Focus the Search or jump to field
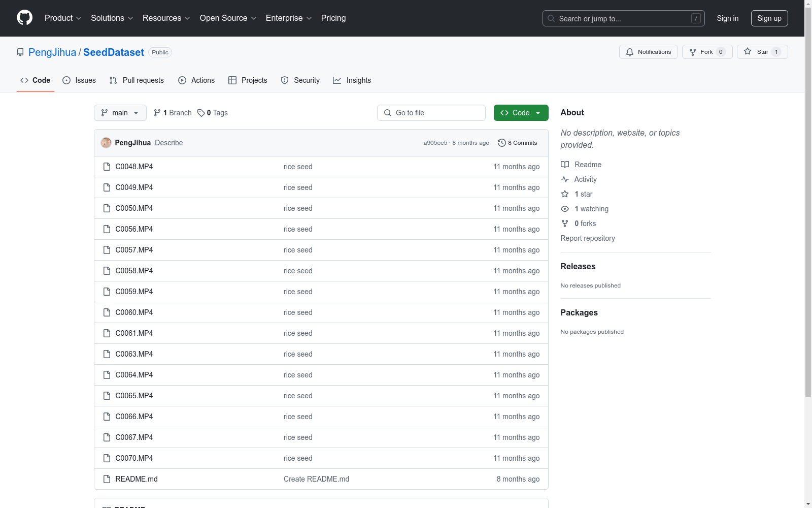Screen dimensions: 812x508 click(x=624, y=18)
